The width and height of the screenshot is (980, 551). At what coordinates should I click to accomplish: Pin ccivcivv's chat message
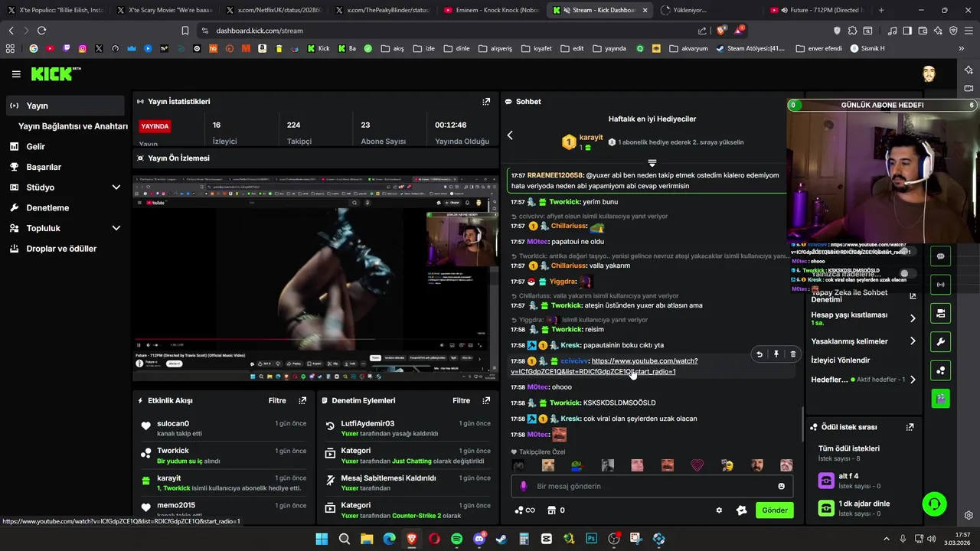(x=776, y=354)
